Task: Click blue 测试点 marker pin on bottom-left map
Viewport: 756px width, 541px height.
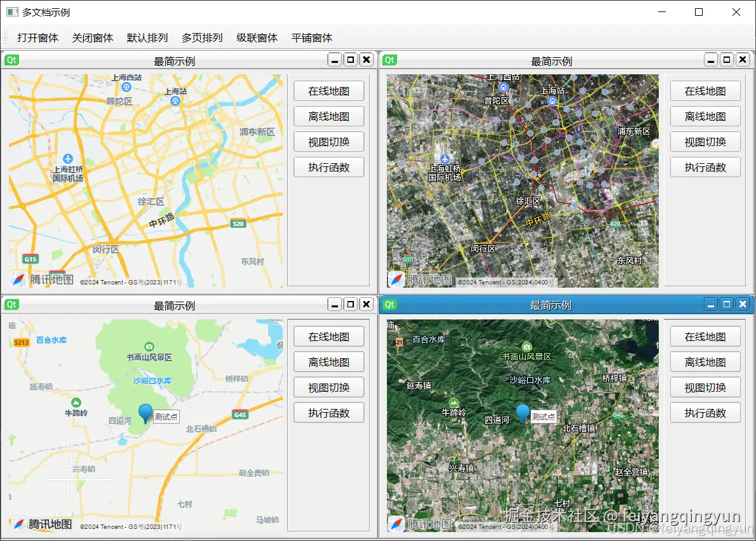Action: click(x=145, y=413)
